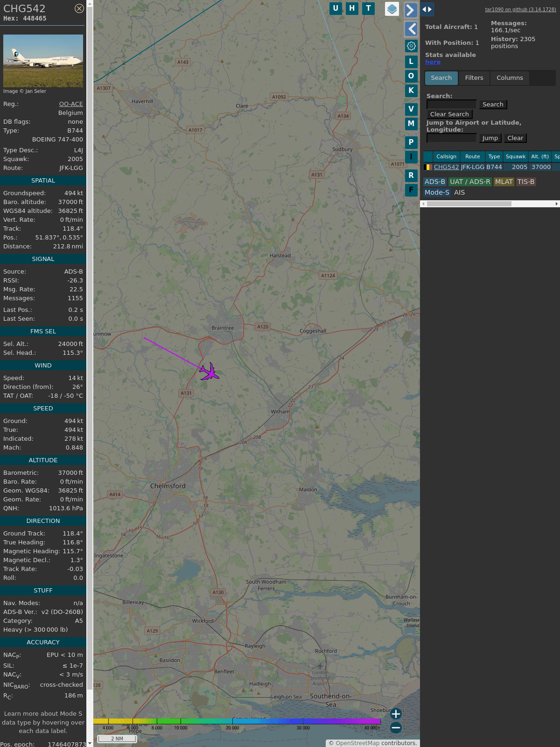Click the H map button
560x747 pixels.
352,8
